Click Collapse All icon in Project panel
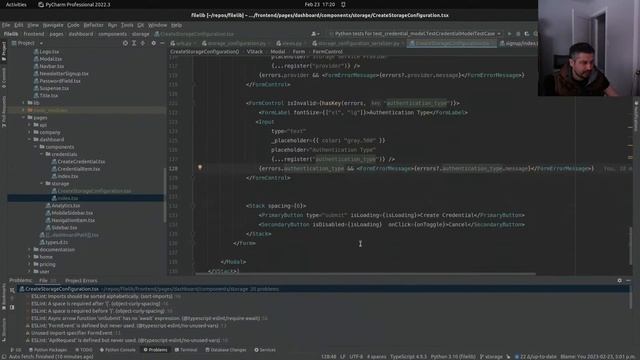The image size is (640, 360). 143,43
